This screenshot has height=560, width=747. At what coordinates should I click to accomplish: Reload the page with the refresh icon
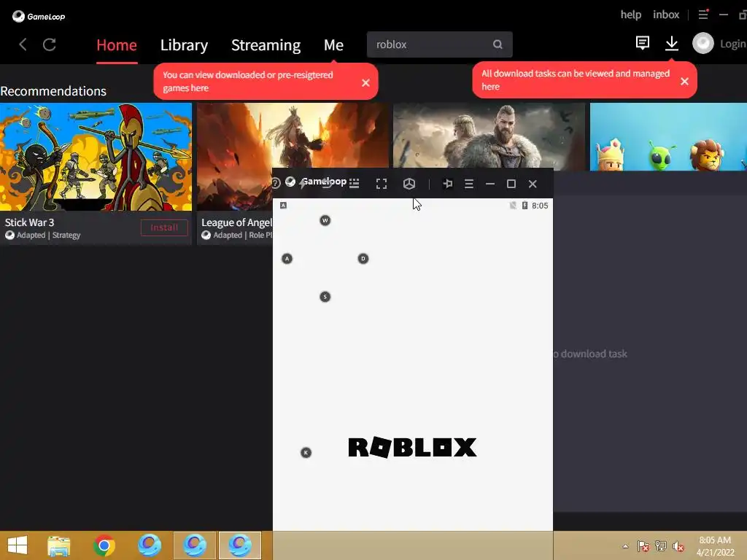tap(50, 44)
